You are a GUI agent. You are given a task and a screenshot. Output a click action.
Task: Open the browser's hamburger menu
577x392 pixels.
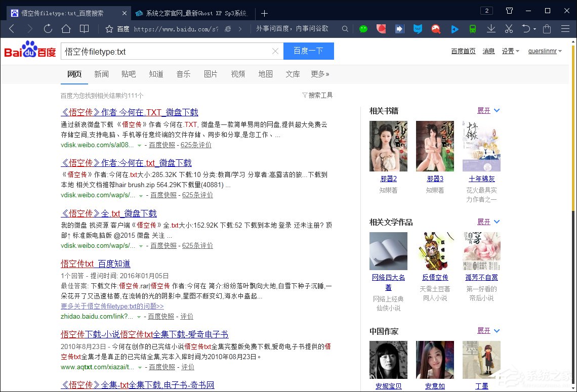click(x=566, y=29)
